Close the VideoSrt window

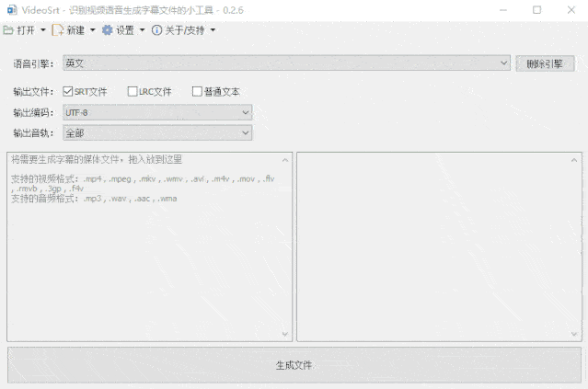(571, 10)
